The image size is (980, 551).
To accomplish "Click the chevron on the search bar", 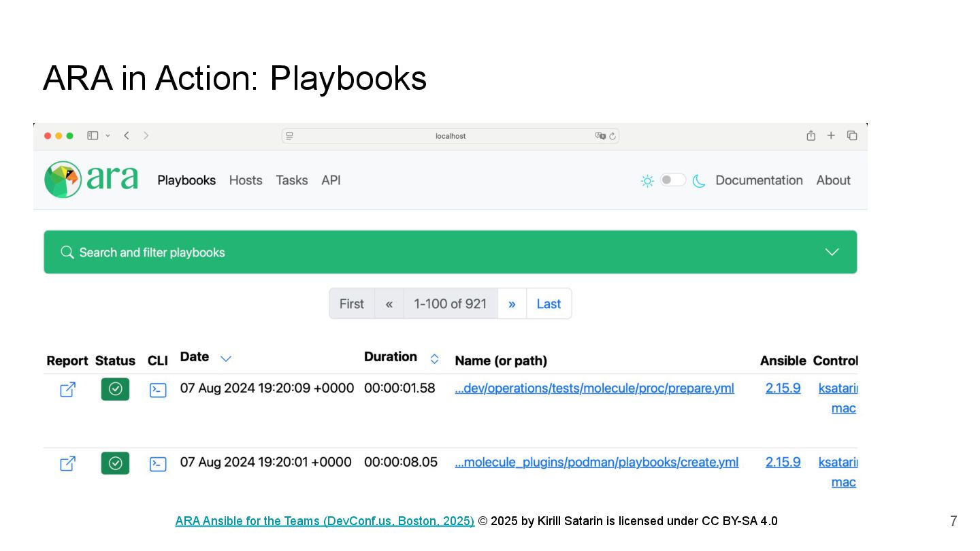I will [x=832, y=252].
